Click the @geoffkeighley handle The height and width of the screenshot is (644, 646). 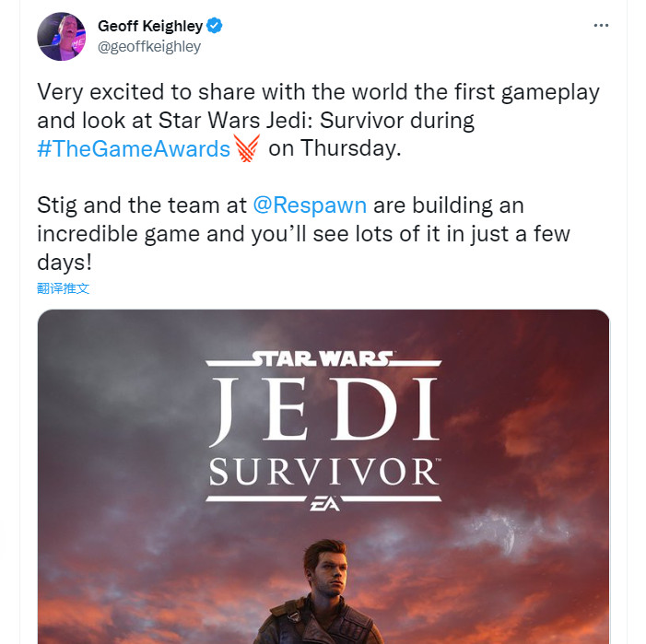[x=149, y=46]
